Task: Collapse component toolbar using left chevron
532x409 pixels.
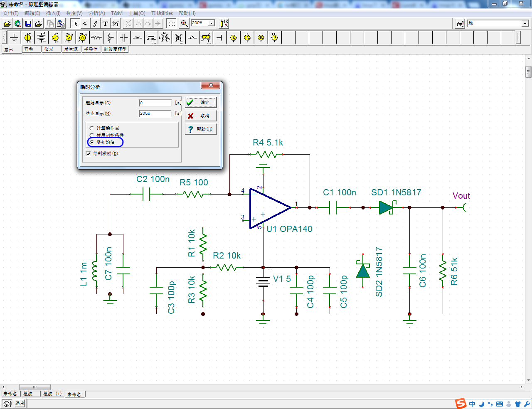Action: [x=4, y=38]
